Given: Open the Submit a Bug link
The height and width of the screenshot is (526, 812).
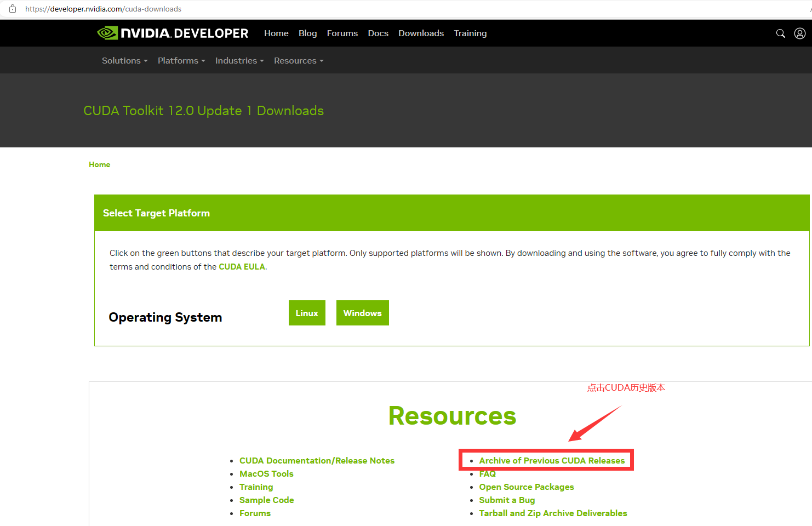Looking at the screenshot, I should click(507, 500).
